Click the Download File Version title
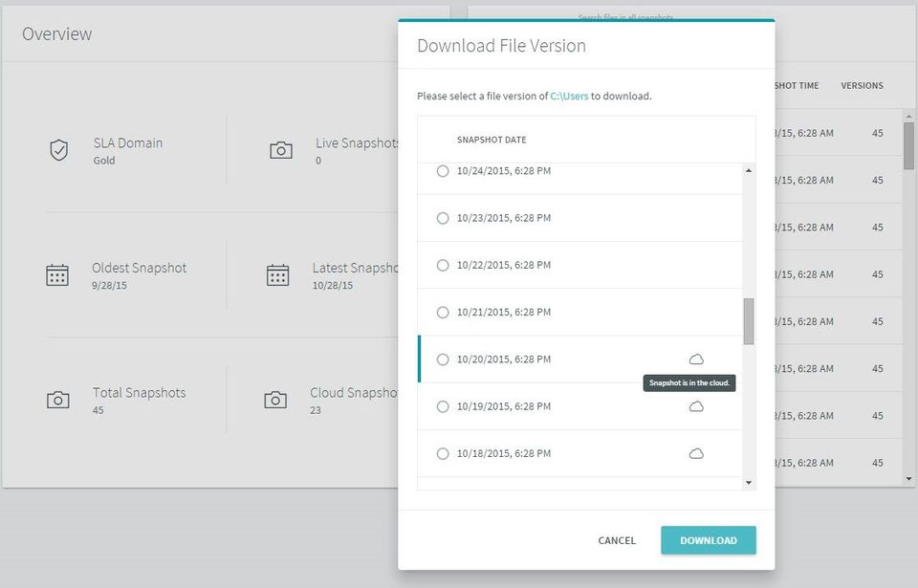This screenshot has height=588, width=918. [501, 46]
